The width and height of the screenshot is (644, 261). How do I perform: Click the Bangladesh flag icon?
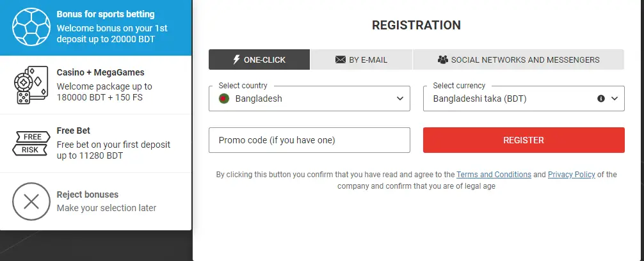click(224, 99)
